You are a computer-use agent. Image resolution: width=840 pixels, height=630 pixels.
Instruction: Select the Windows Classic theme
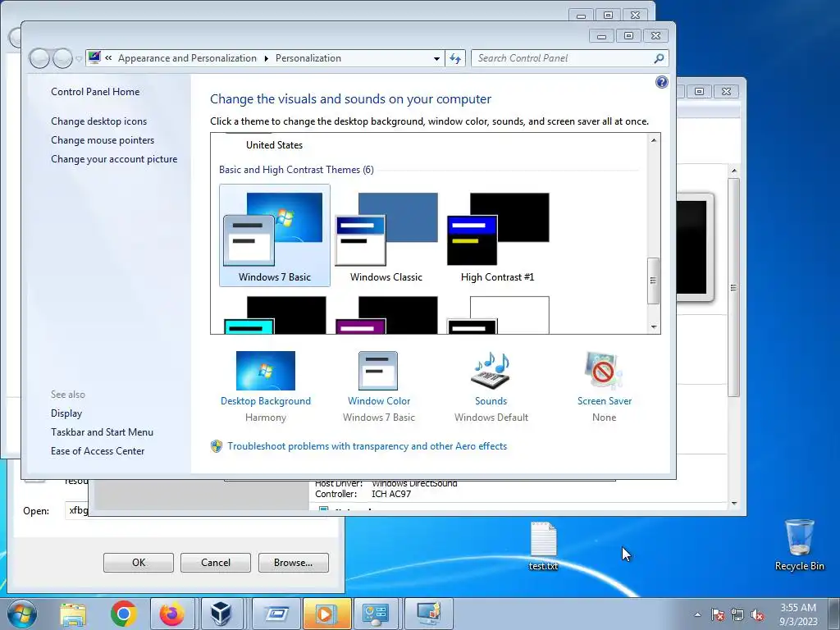pyautogui.click(x=386, y=235)
